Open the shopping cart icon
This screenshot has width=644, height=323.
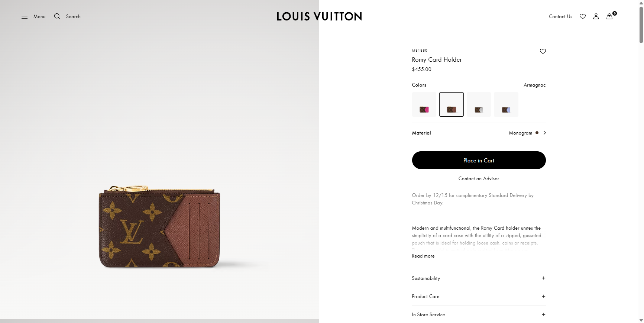point(609,16)
